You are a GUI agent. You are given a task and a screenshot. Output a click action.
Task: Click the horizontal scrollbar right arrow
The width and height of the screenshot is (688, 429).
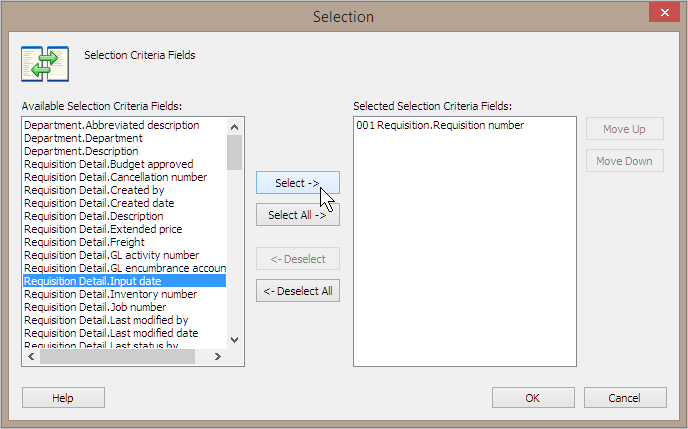[x=218, y=357]
